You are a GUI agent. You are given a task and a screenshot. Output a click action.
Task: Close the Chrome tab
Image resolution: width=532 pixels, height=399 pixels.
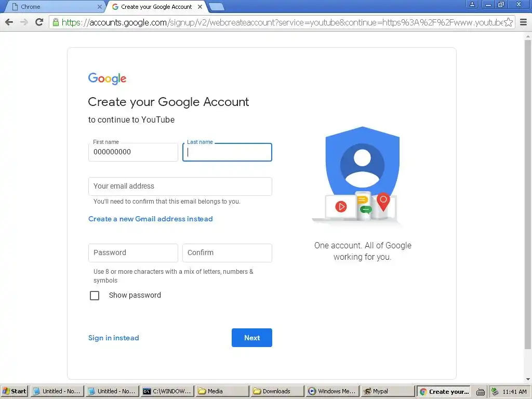99,7
